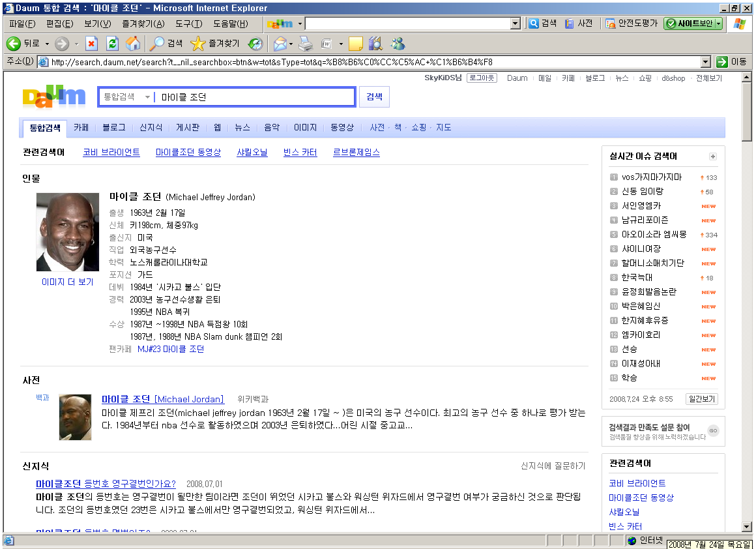This screenshot has height=549, width=756.
Task: Open the 통합검색 search type dropdown
Action: point(147,97)
